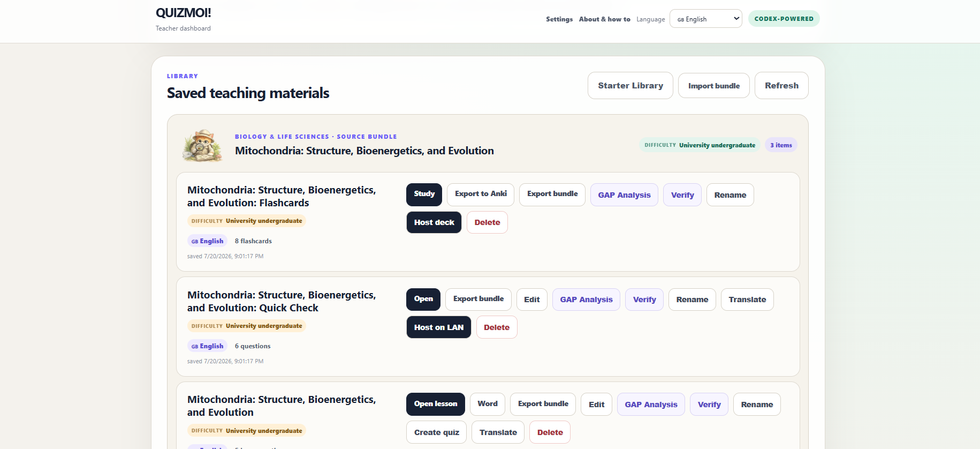This screenshot has width=980, height=449.
Task: Translate the Quick Check quiz
Action: tap(747, 300)
